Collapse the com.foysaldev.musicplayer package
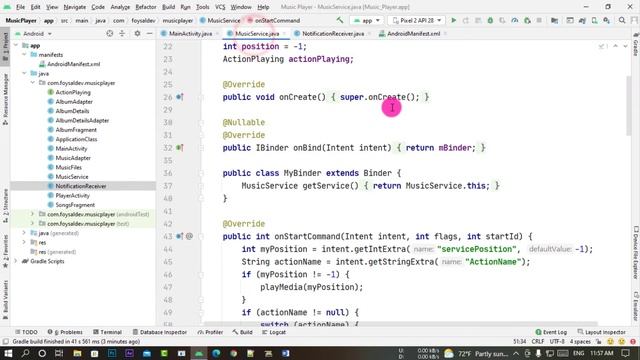Screen dimensions: 640x360 pos(32,82)
